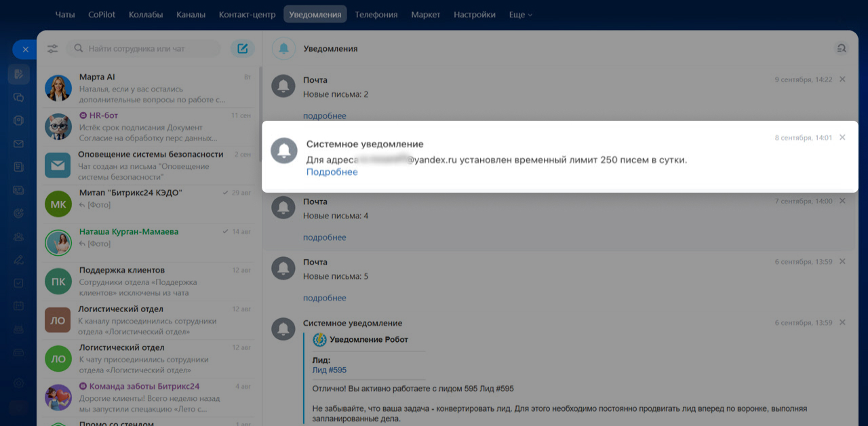Click подробнее under 7 September mail notification
Image resolution: width=868 pixels, height=426 pixels.
[324, 237]
